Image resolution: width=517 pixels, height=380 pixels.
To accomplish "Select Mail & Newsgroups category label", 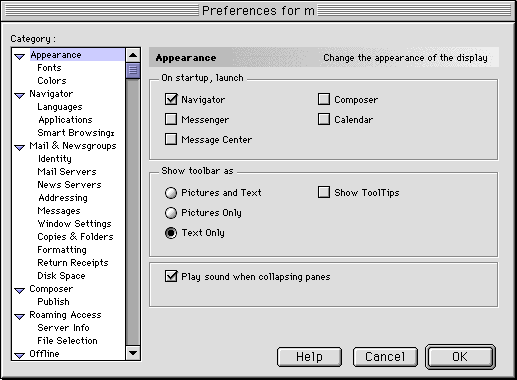I will coord(73,146).
